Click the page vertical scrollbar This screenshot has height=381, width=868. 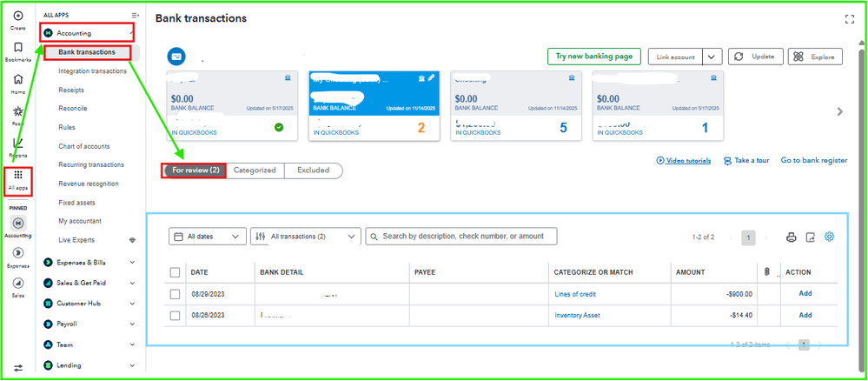862,211
